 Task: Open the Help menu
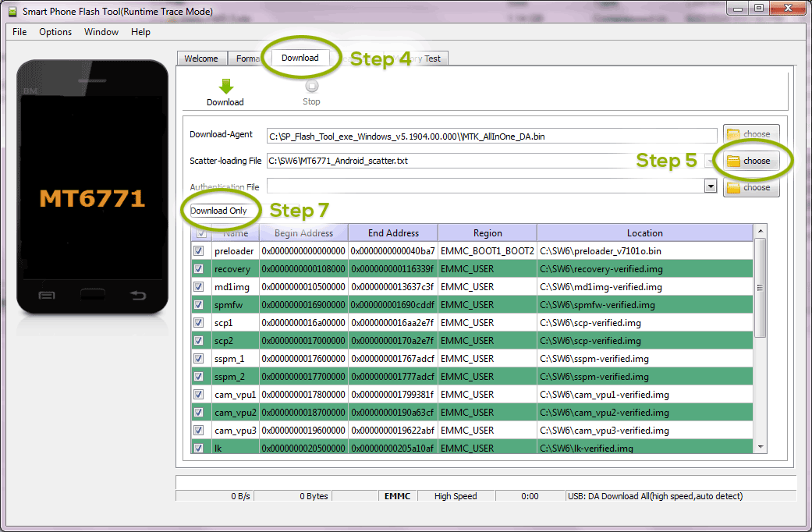click(140, 32)
